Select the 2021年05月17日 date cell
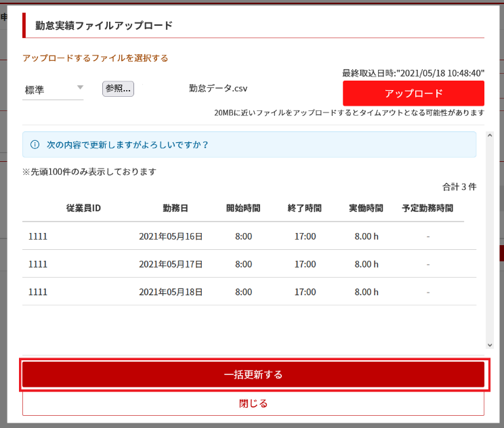This screenshot has width=504, height=428. pyautogui.click(x=171, y=264)
